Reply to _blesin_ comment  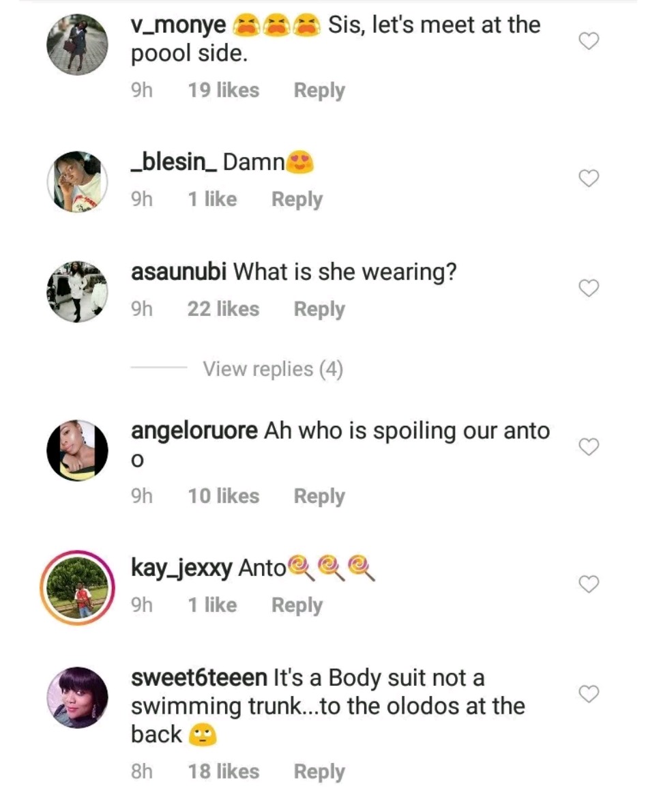tap(297, 199)
